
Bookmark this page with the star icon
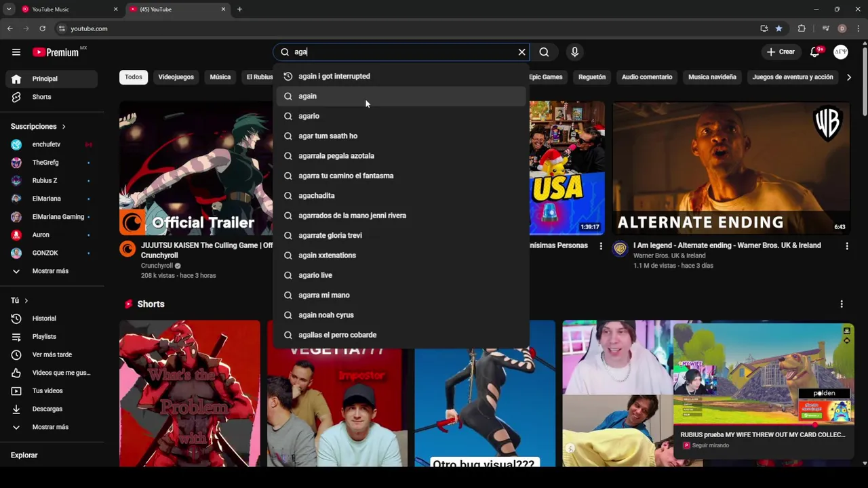click(x=778, y=28)
